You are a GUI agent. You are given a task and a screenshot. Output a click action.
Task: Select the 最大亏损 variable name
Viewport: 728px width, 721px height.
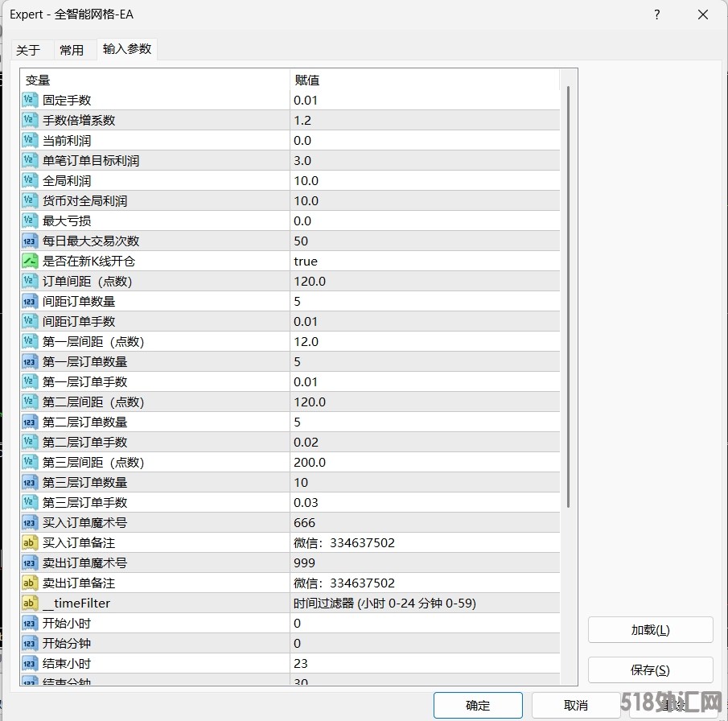67,220
